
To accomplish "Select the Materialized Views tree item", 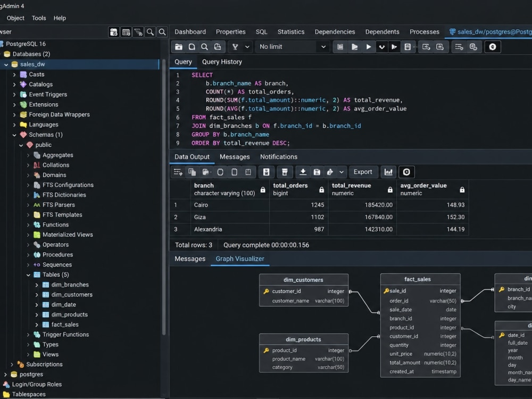I will (x=68, y=235).
